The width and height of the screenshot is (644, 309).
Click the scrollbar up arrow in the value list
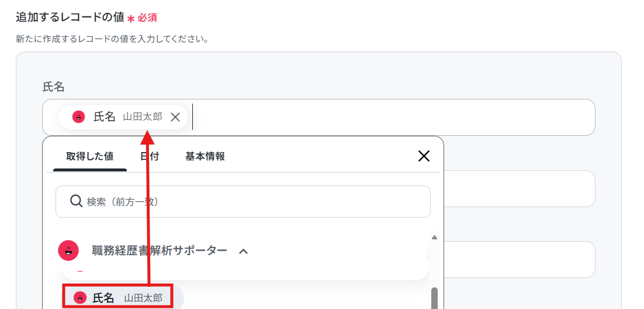tap(434, 238)
